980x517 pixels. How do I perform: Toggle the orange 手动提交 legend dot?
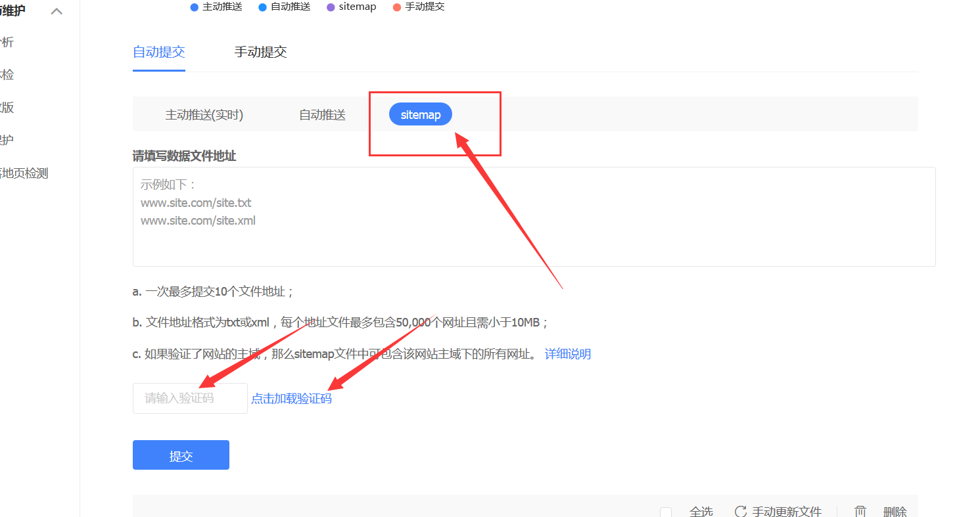tap(396, 7)
